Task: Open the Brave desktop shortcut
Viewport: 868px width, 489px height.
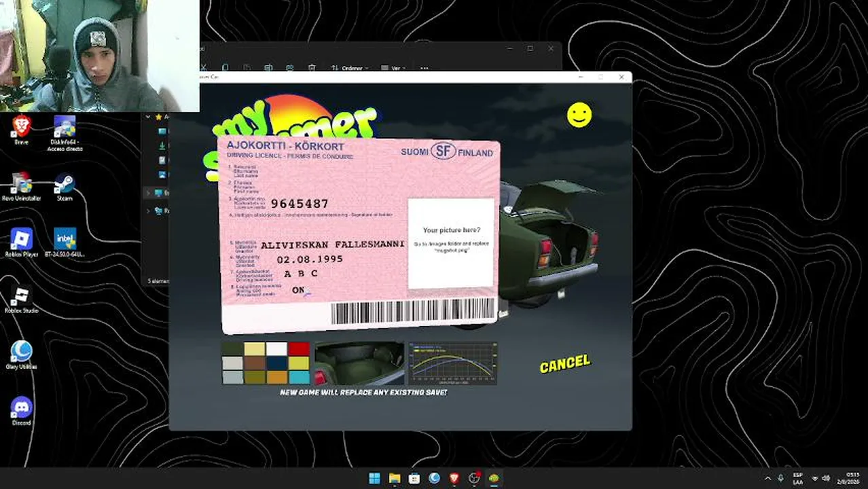Action: 21,130
